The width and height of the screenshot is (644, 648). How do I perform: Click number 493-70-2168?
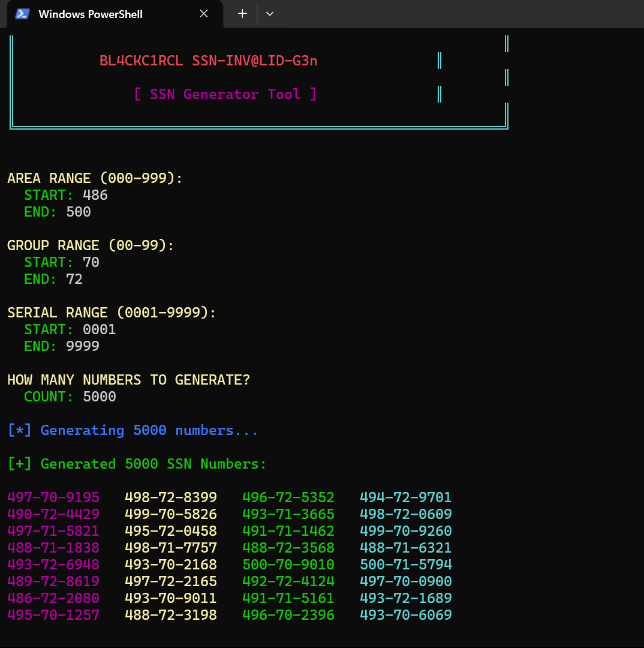tap(171, 565)
